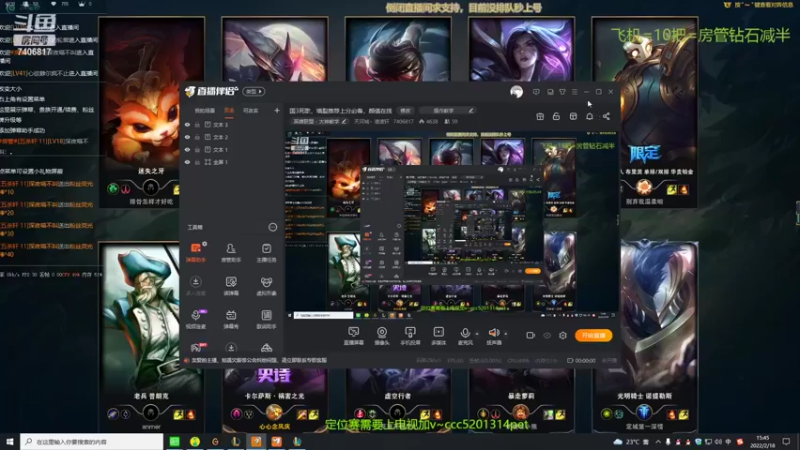
Task: Add a 多媒体 media source
Action: click(x=438, y=336)
